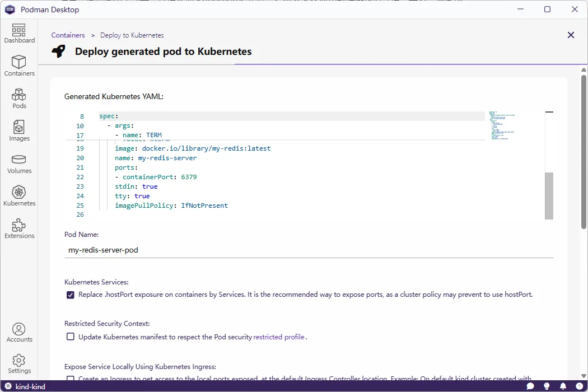Uncheck the hostPort Services replacement option

pyautogui.click(x=70, y=294)
